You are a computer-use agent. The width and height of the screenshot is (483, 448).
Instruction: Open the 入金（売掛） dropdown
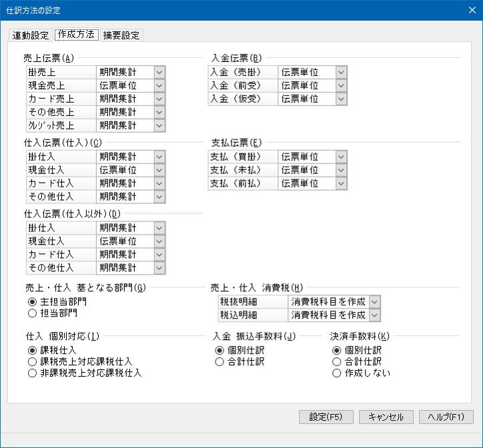click(341, 72)
